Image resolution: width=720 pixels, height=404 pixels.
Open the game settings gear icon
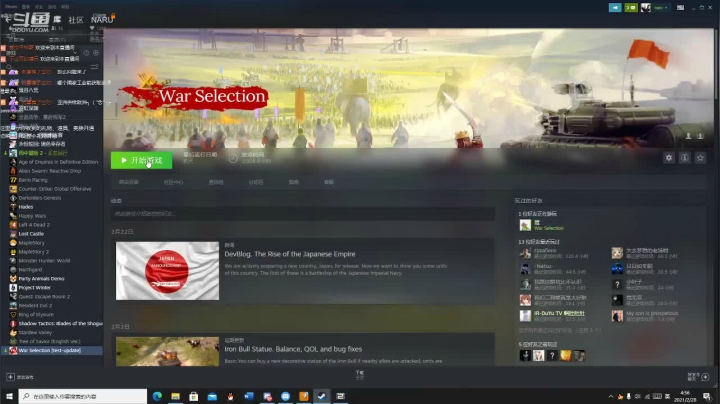point(669,158)
